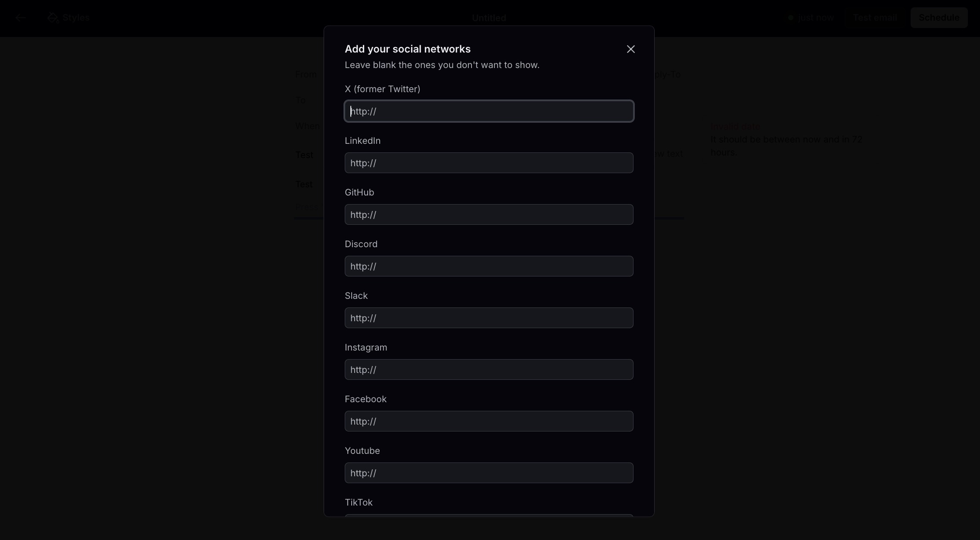Click the Schedule button
The height and width of the screenshot is (540, 980).
point(939,18)
